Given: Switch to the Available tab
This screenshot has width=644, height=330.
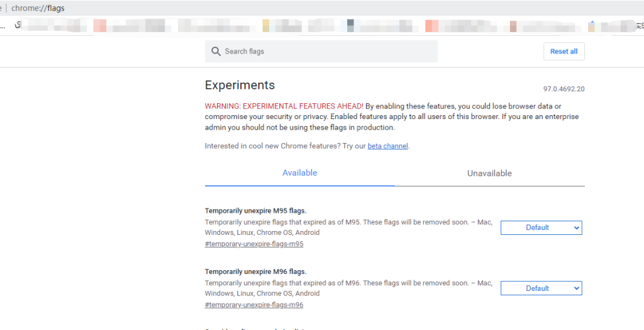Looking at the screenshot, I should coord(299,173).
